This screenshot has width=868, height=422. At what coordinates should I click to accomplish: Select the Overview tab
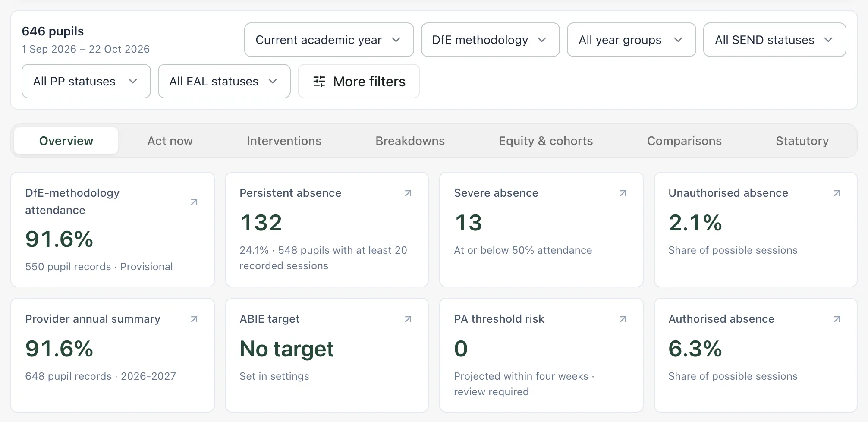tap(66, 141)
